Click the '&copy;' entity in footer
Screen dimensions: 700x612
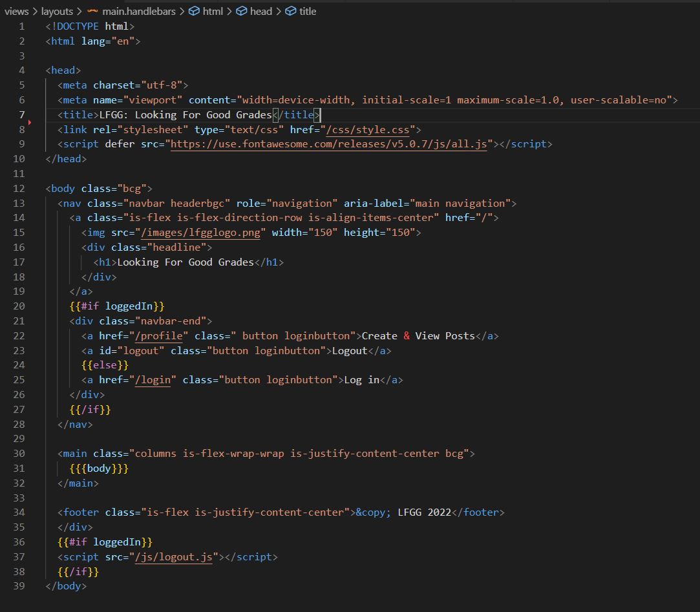pos(374,512)
